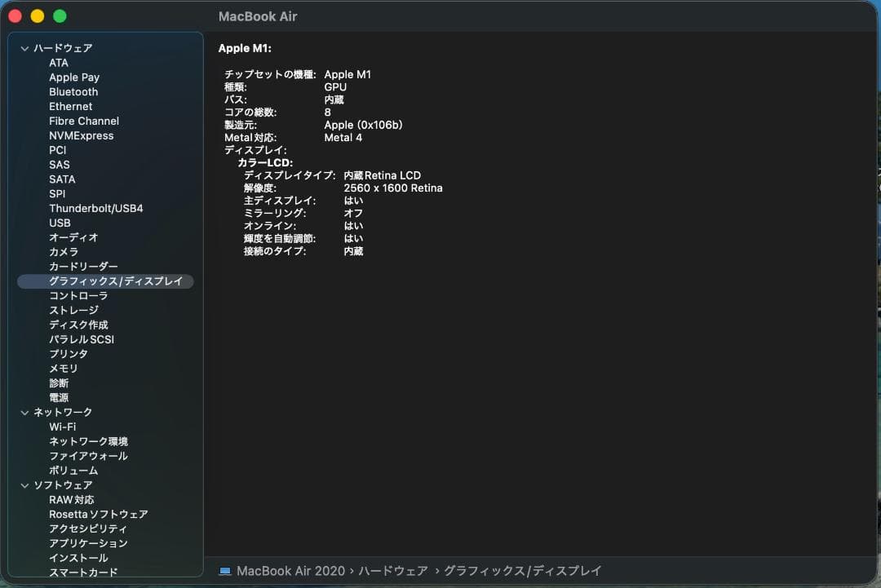The image size is (881, 588).
Task: Select Bluetooth in the sidebar
Action: (x=73, y=92)
